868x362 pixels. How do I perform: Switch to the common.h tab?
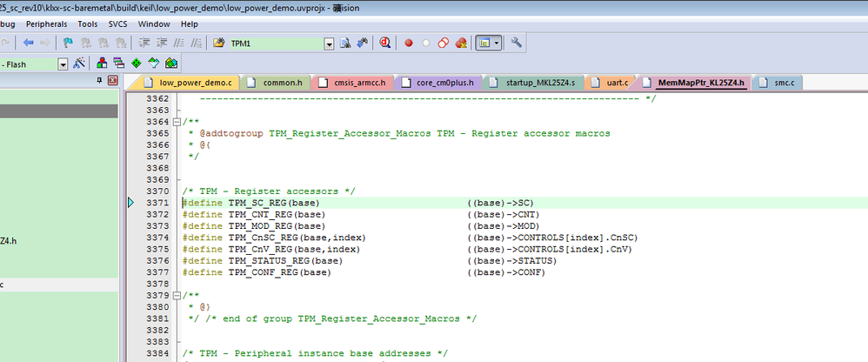click(277, 83)
